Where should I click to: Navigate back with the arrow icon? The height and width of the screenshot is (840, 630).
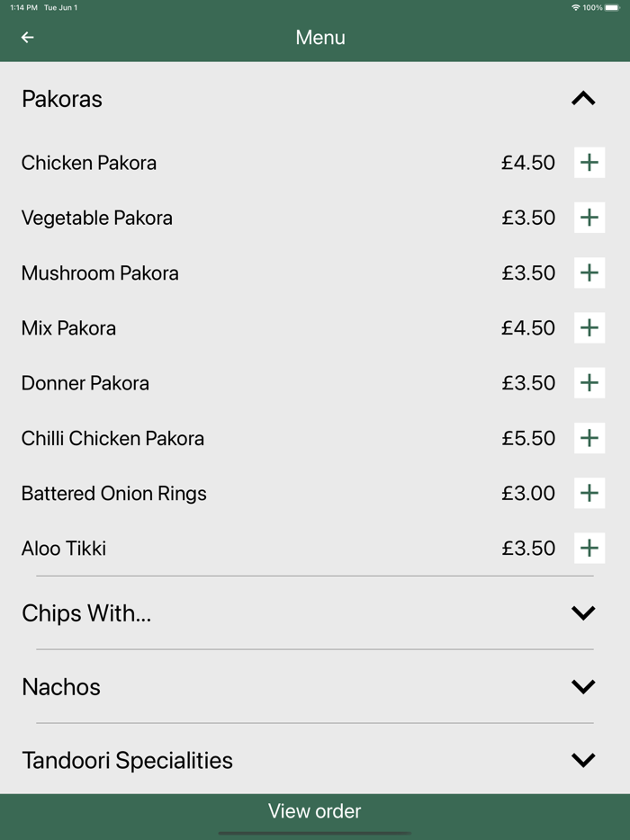(x=26, y=37)
